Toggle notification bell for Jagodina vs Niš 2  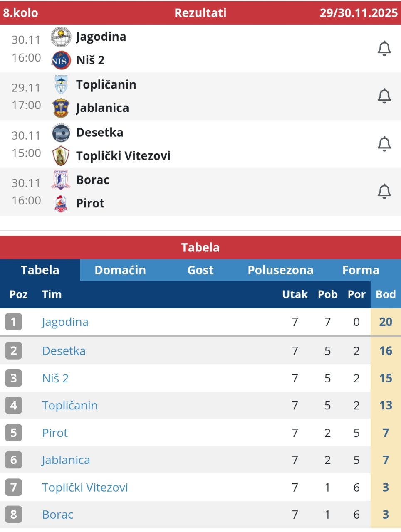pyautogui.click(x=384, y=49)
